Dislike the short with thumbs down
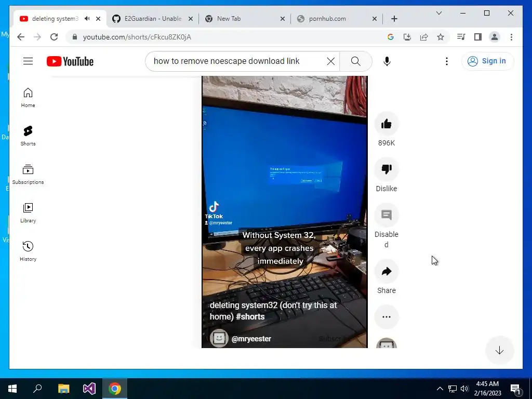Screen dimensions: 532x399 tap(387, 169)
